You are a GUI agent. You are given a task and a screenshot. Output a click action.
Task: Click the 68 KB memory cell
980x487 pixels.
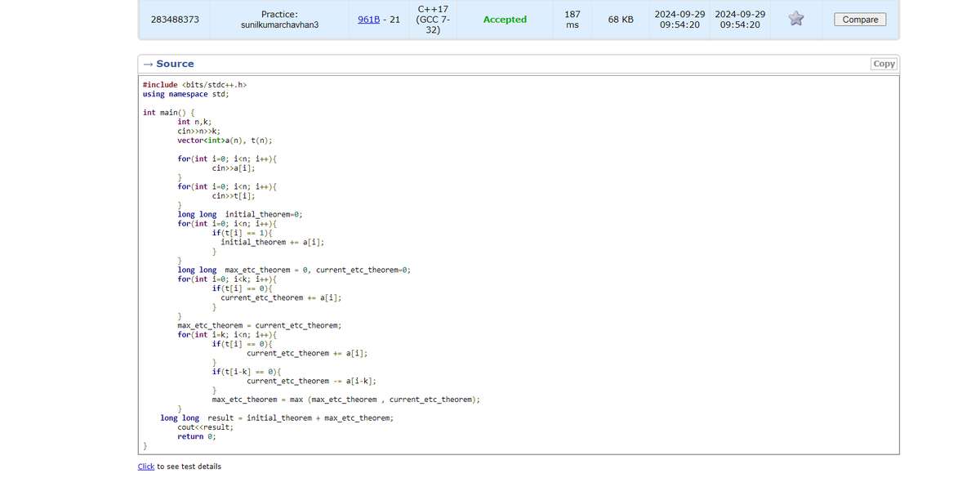(x=621, y=20)
